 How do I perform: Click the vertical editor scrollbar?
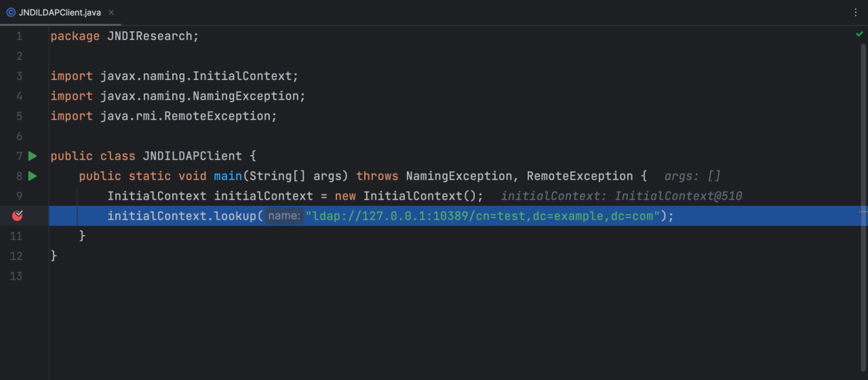point(863,207)
